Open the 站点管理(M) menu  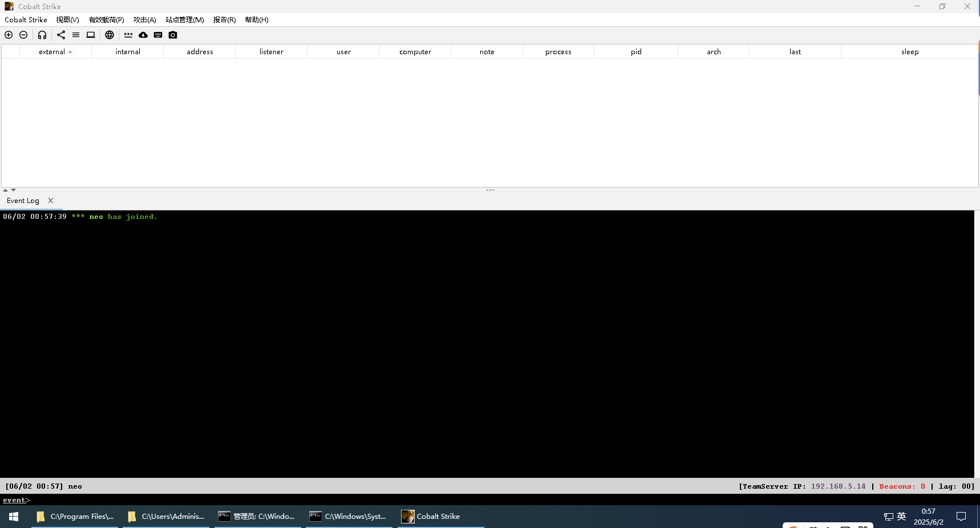(x=184, y=19)
